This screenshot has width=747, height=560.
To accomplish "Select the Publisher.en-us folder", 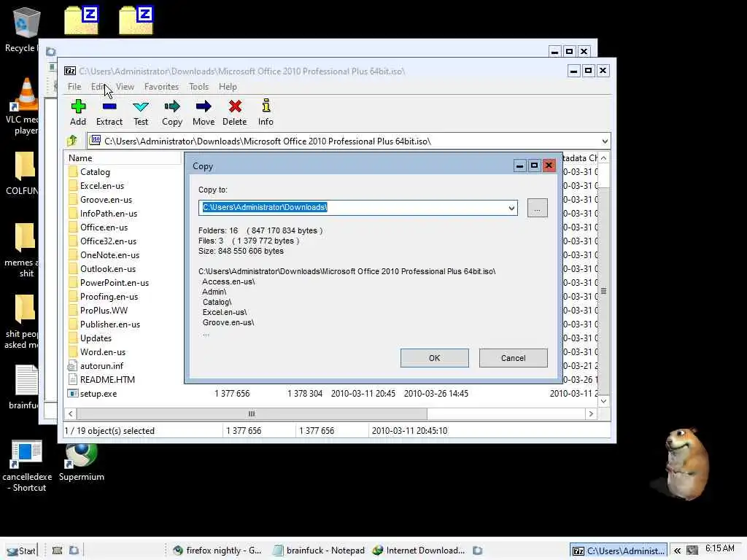I will tap(110, 324).
